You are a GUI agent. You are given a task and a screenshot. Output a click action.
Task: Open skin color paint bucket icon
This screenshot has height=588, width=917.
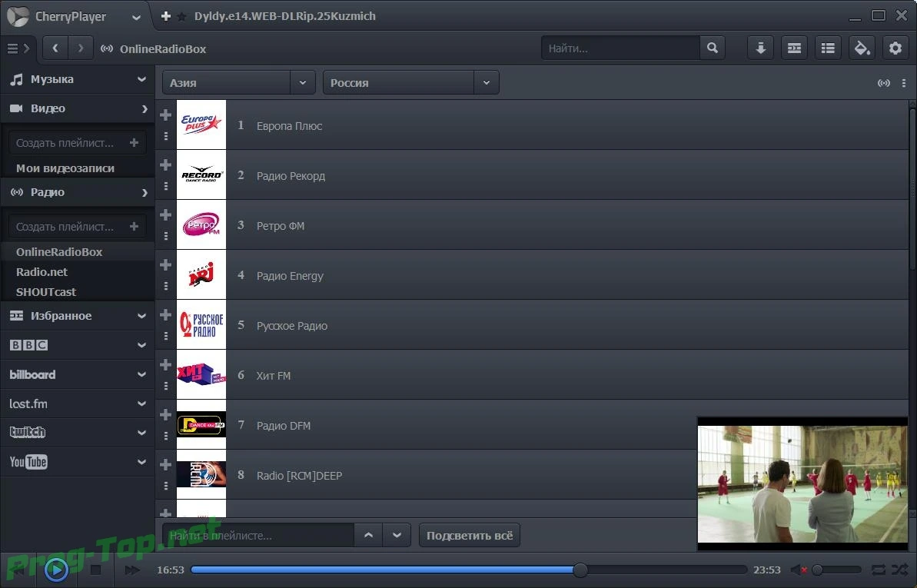[x=862, y=48]
